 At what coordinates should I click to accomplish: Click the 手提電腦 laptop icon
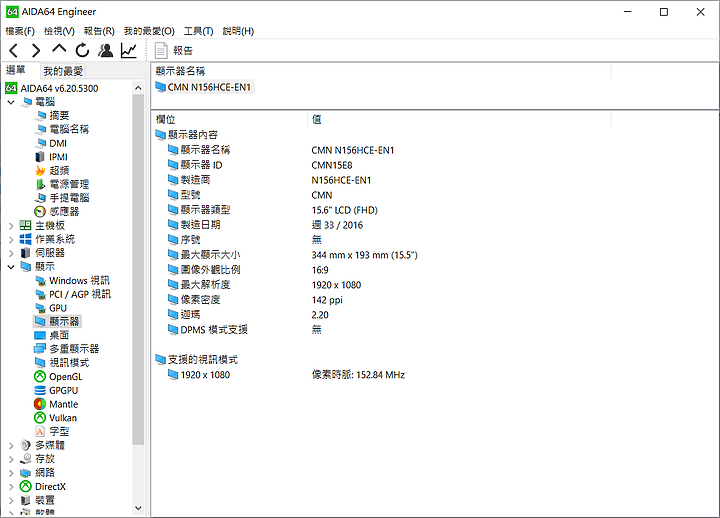40,198
